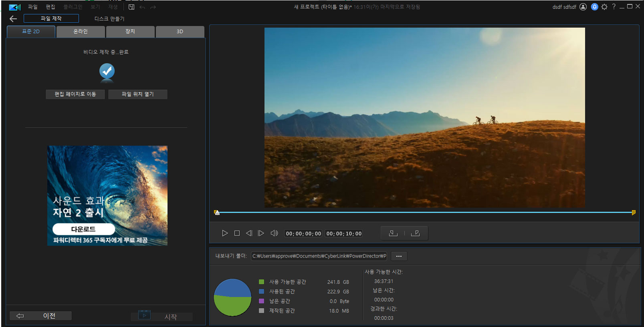Image resolution: width=644 pixels, height=327 pixels.
Task: Click the mark-in icon
Action: coord(393,233)
